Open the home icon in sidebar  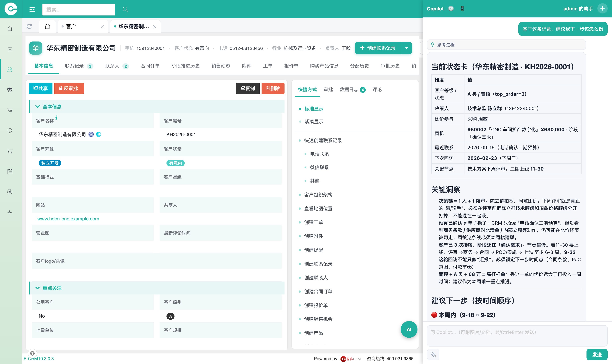coord(10,29)
